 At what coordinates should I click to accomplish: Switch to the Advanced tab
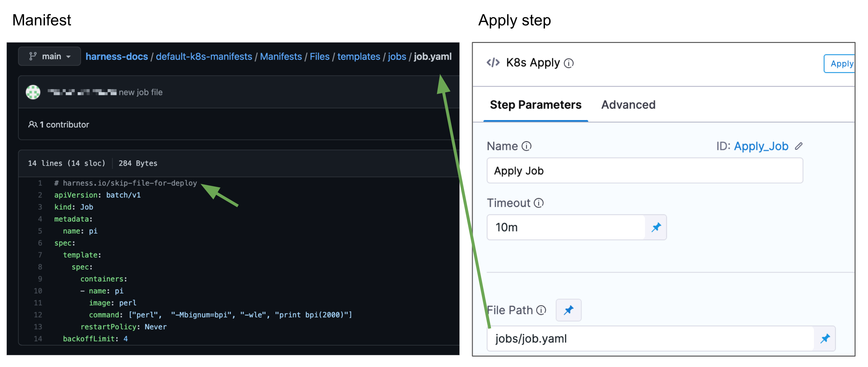tap(628, 105)
